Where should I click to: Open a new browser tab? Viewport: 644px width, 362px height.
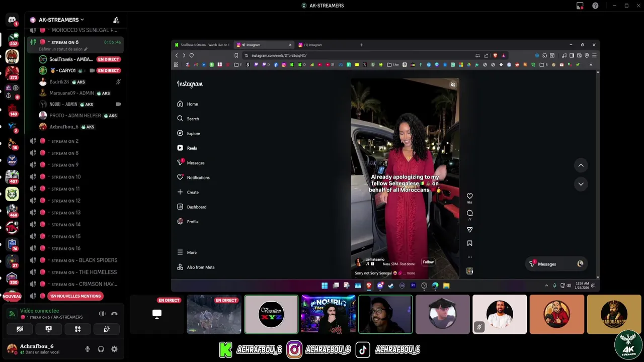pos(361,45)
